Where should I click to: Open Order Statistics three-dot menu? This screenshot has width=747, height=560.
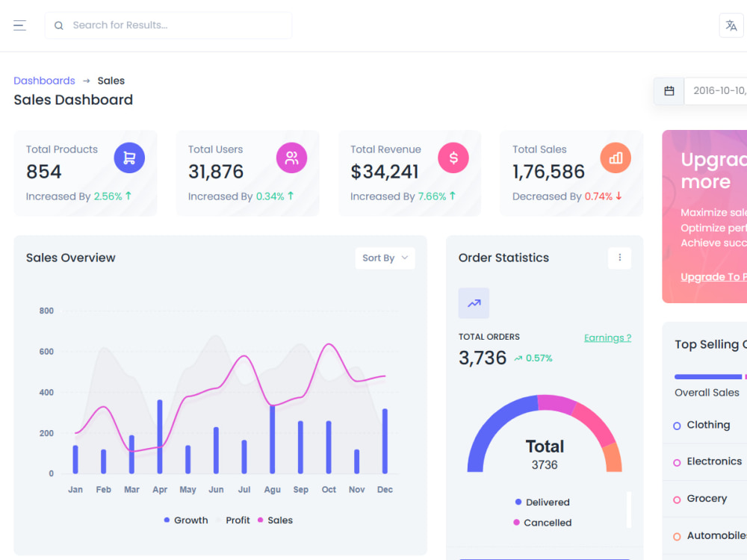click(619, 258)
